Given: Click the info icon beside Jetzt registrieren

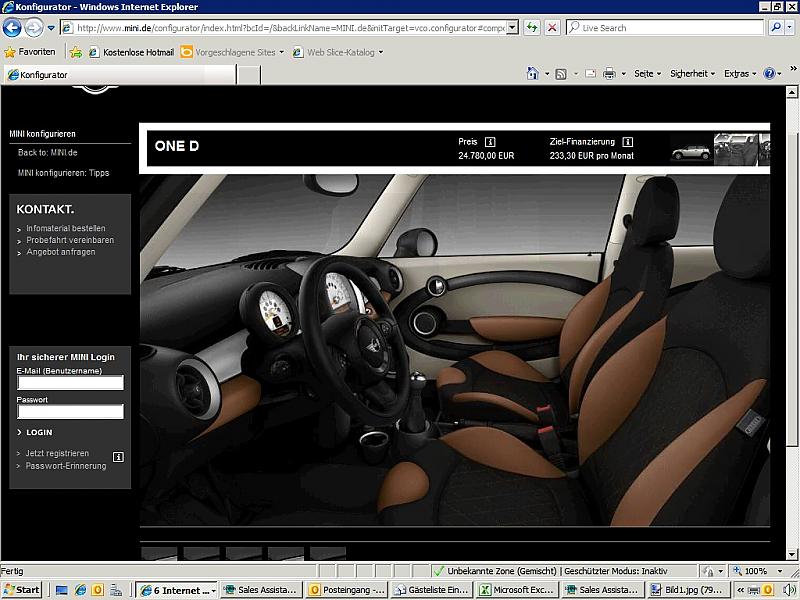Looking at the screenshot, I should (118, 457).
